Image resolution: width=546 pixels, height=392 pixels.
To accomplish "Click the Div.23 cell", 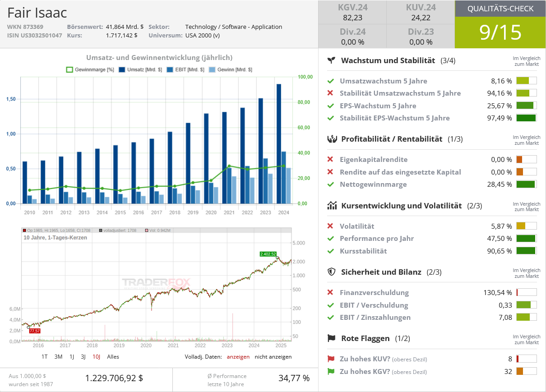I will pyautogui.click(x=421, y=36).
